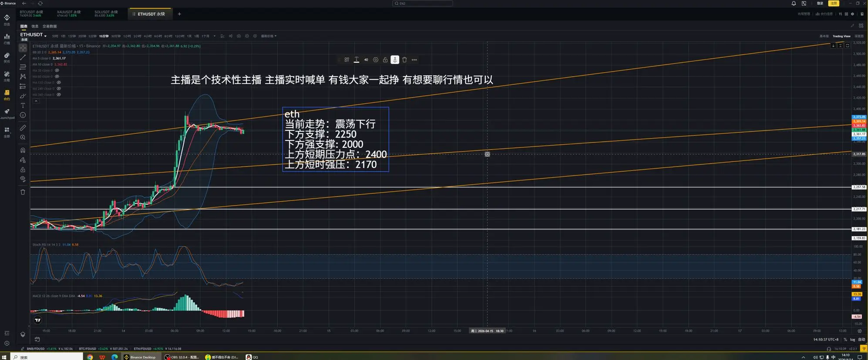
Task: Open the Fibonacci retracement tools
Action: (23, 67)
